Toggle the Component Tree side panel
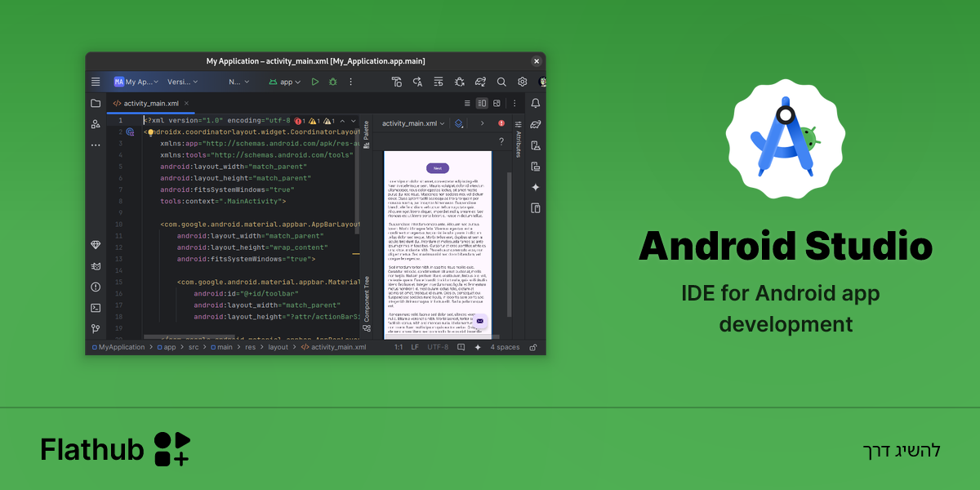Image resolution: width=980 pixels, height=490 pixels. 366,303
